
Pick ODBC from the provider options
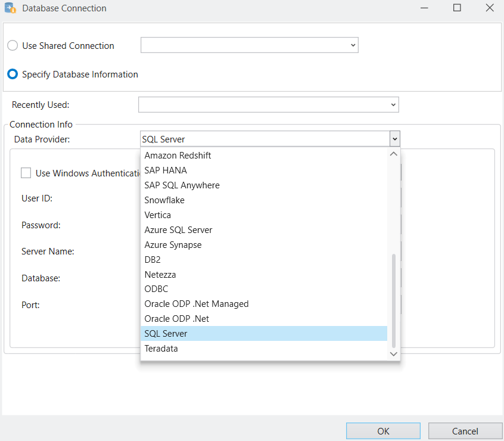click(x=157, y=289)
